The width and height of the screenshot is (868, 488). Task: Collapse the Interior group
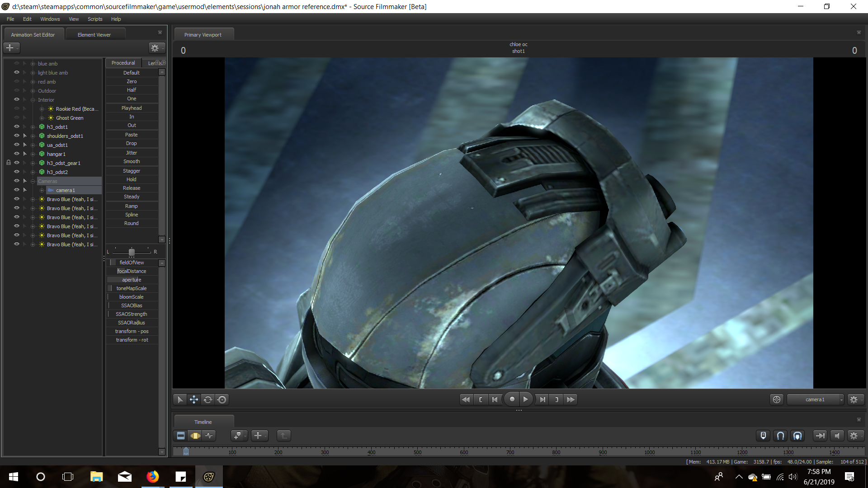coord(33,100)
